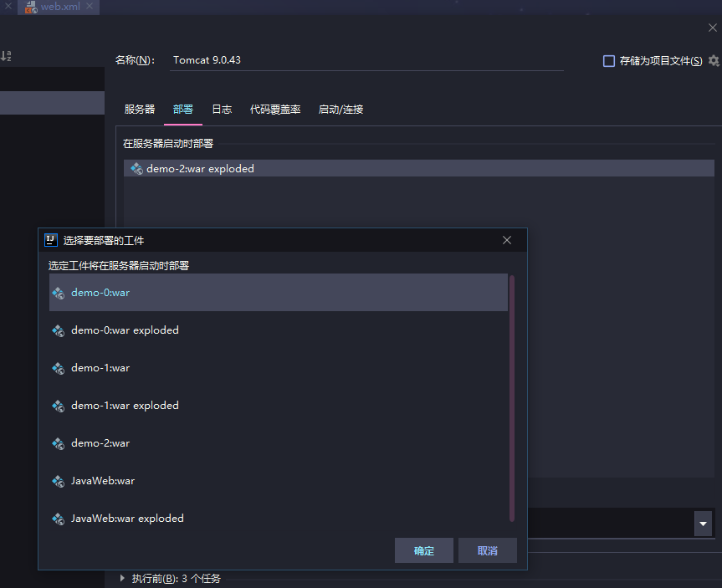
Task: Click the artifact list vertical scrollbar
Action: 511,398
